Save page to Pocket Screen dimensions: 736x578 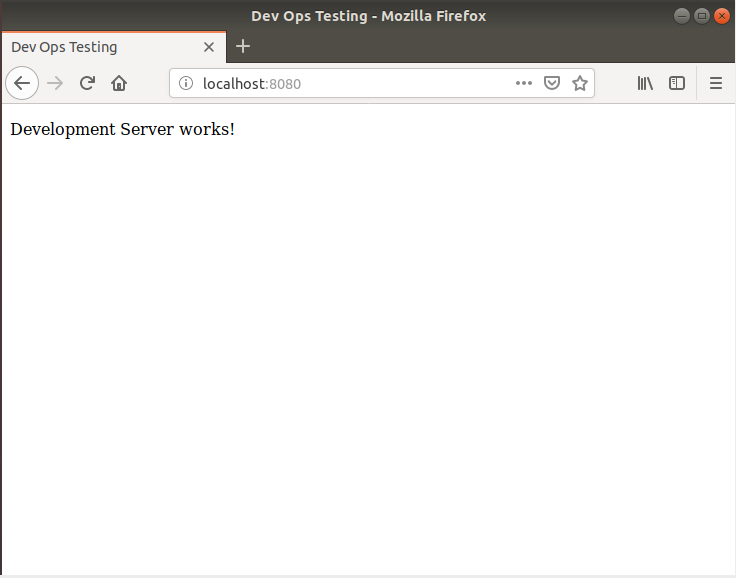[x=551, y=84]
